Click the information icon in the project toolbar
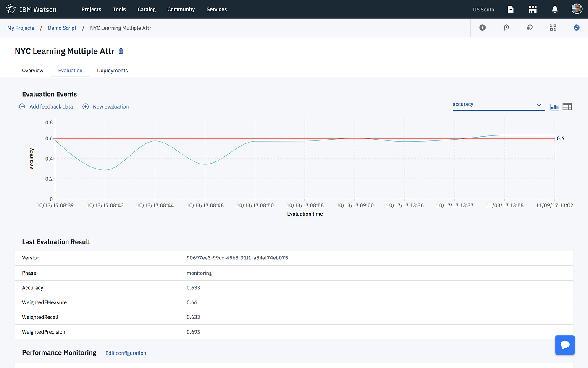The width and height of the screenshot is (588, 368). click(x=482, y=28)
